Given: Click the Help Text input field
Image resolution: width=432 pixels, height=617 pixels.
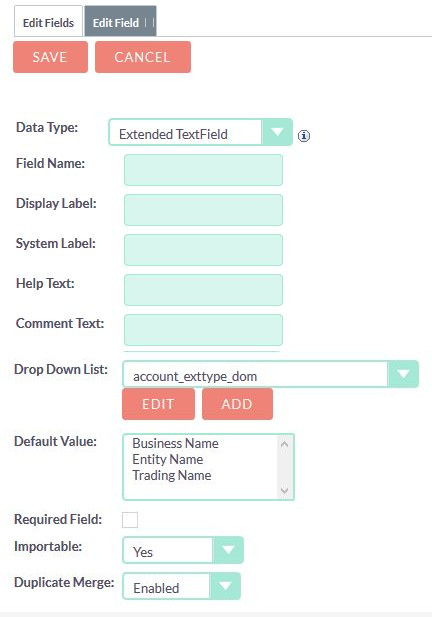Looking at the screenshot, I should pyautogui.click(x=203, y=290).
